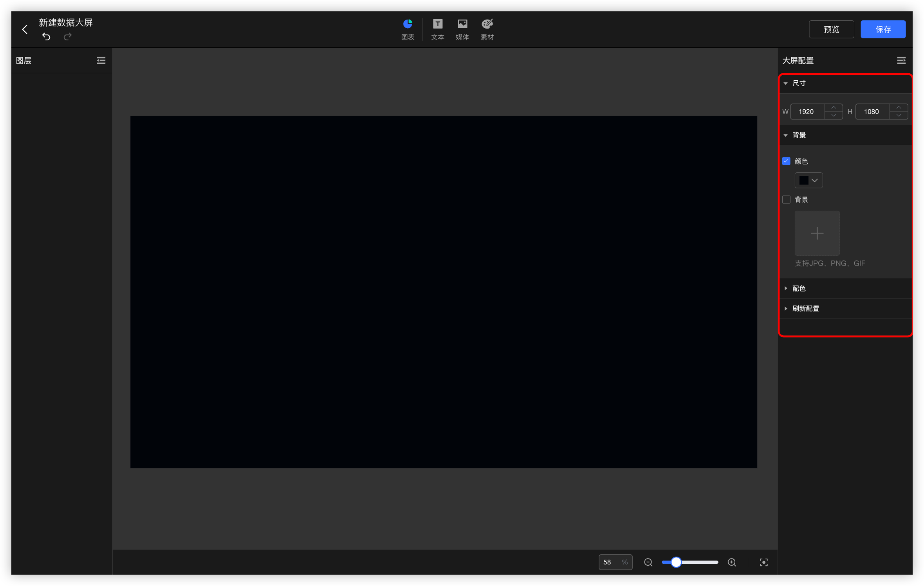The height and width of the screenshot is (586, 924).
Task: Click the 预览 preview button
Action: tap(831, 29)
